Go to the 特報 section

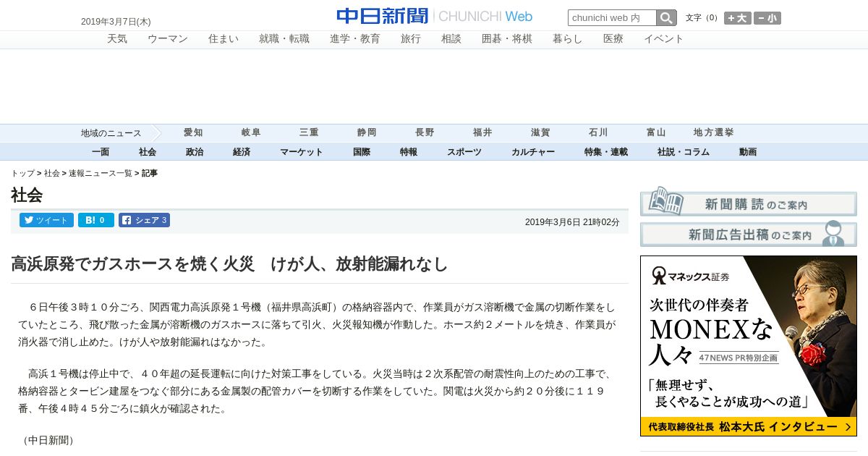point(409,152)
